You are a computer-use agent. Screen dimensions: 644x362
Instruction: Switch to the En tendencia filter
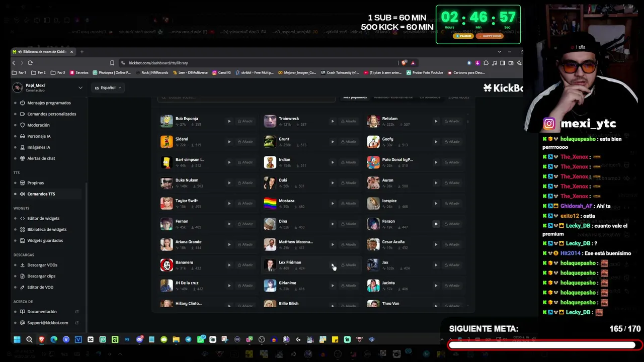tap(430, 97)
